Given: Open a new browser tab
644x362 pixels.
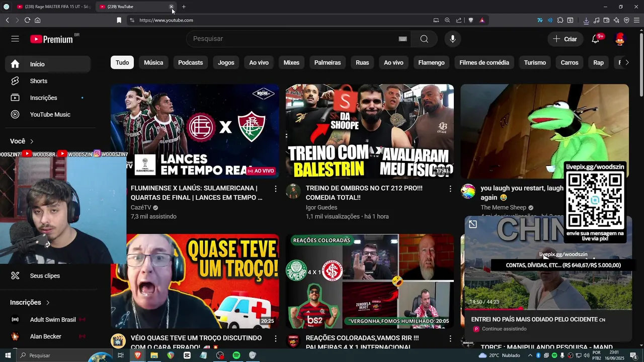Looking at the screenshot, I should (184, 7).
